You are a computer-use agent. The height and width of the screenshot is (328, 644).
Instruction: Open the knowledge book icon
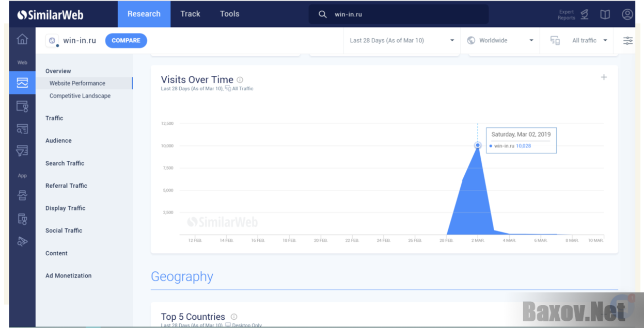(x=605, y=14)
